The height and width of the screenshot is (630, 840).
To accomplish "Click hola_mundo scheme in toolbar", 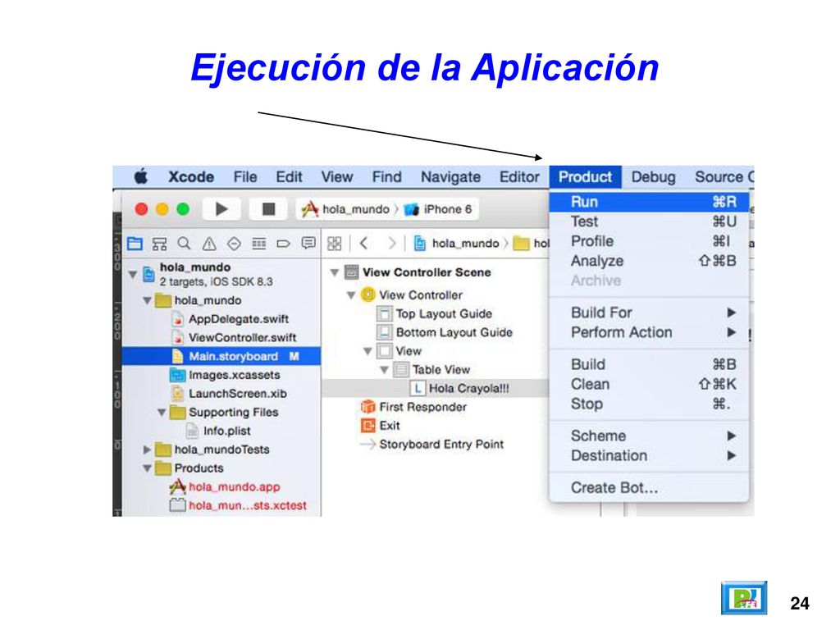I will click(347, 209).
